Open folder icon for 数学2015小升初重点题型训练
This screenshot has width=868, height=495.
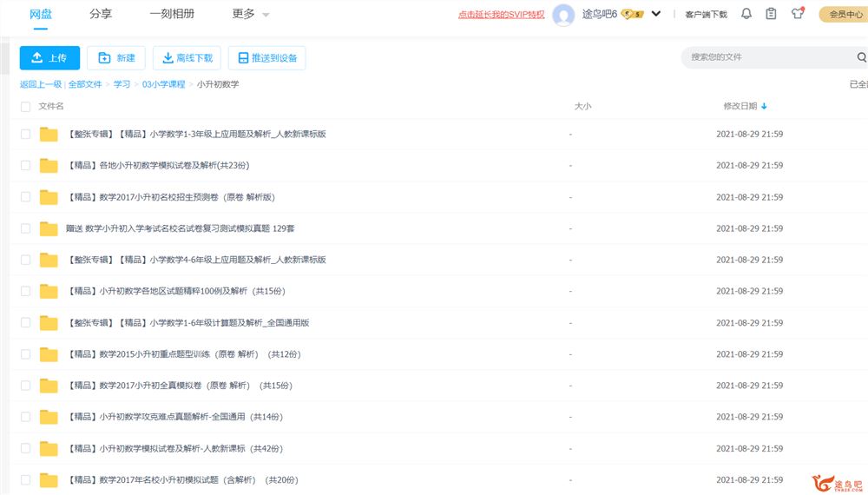pos(49,354)
